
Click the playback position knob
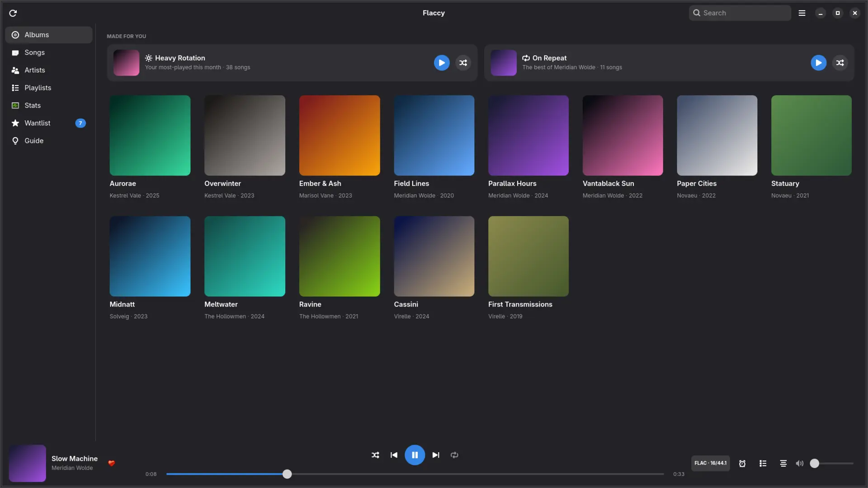coord(287,474)
